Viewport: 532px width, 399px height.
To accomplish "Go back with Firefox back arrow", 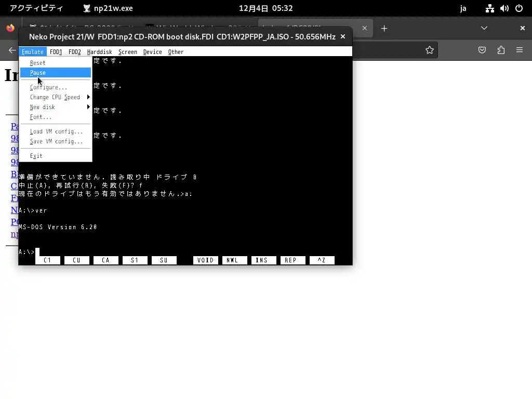I will 12,50.
